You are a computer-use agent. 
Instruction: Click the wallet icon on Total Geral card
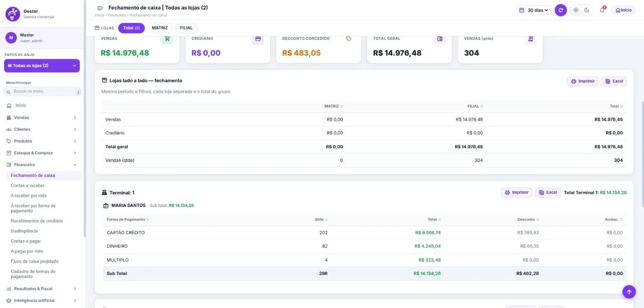(440, 39)
